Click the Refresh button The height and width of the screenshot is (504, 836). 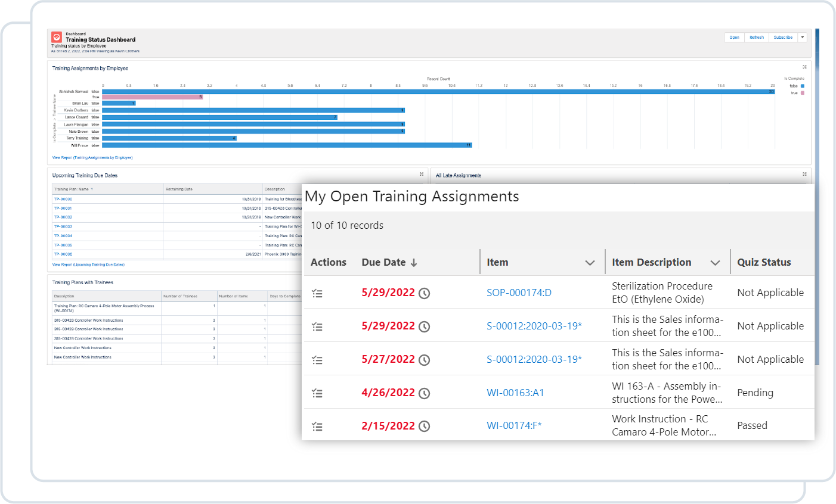click(x=756, y=37)
